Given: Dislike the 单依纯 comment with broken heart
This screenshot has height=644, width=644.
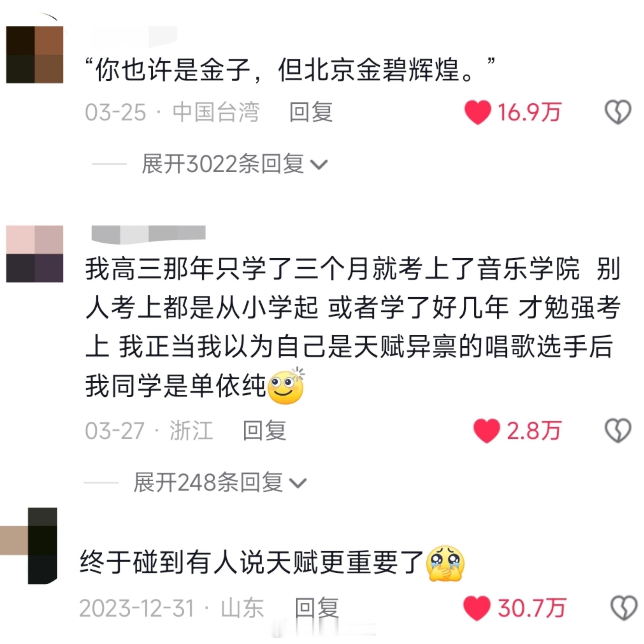Looking at the screenshot, I should (x=618, y=431).
